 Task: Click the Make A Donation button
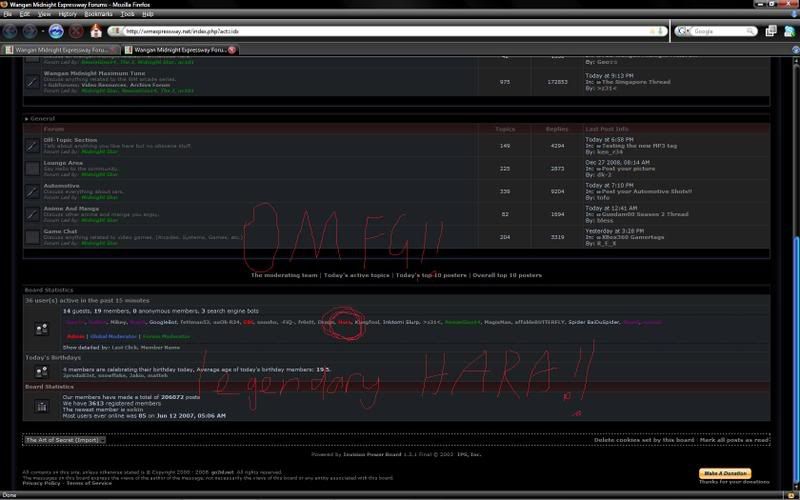724,473
